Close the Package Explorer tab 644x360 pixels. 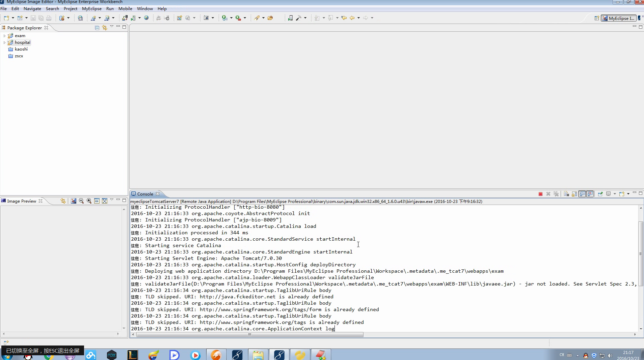(46, 28)
